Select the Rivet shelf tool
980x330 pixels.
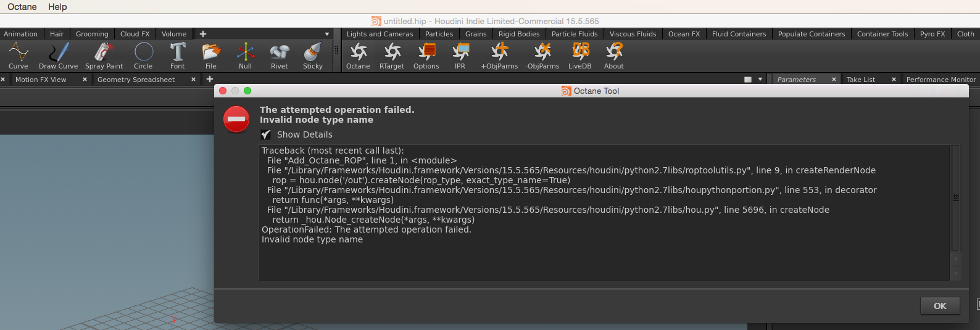point(280,56)
